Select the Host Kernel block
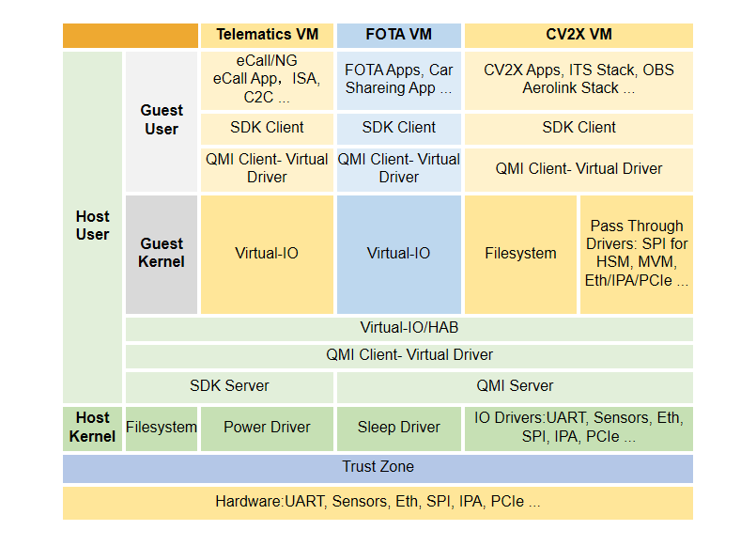This screenshot has width=756, height=546. [x=92, y=427]
